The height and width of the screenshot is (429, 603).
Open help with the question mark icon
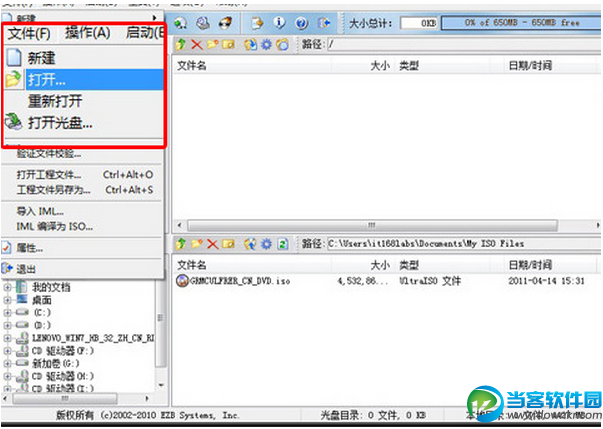point(302,23)
